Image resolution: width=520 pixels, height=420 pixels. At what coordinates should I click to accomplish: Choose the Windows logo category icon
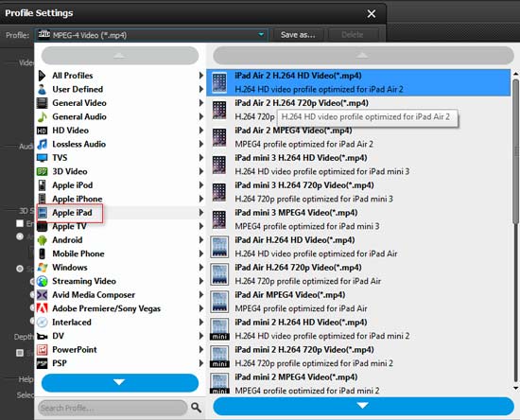[x=43, y=268]
